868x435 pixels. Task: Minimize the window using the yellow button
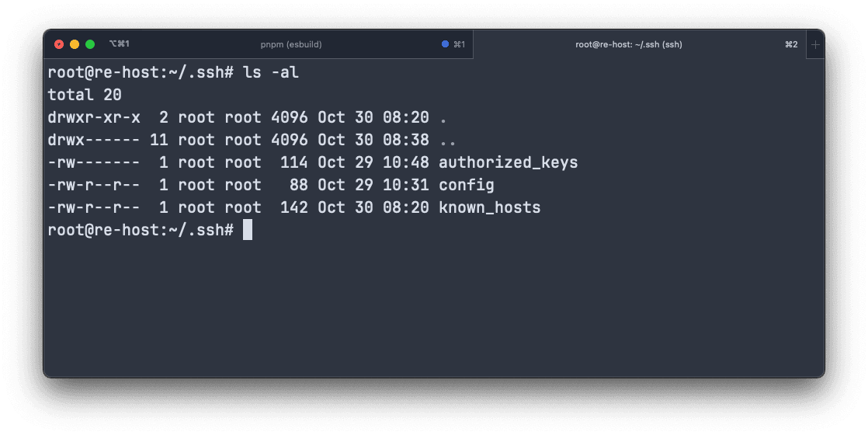pyautogui.click(x=75, y=44)
